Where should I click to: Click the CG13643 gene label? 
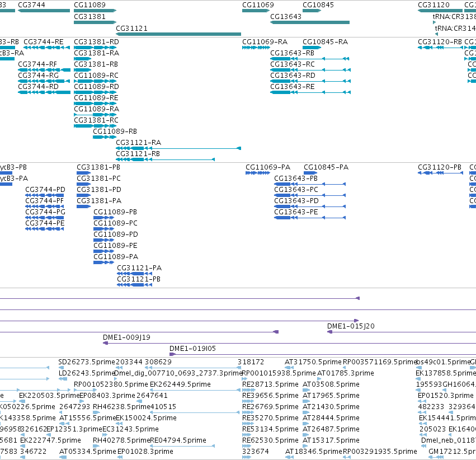(x=286, y=17)
